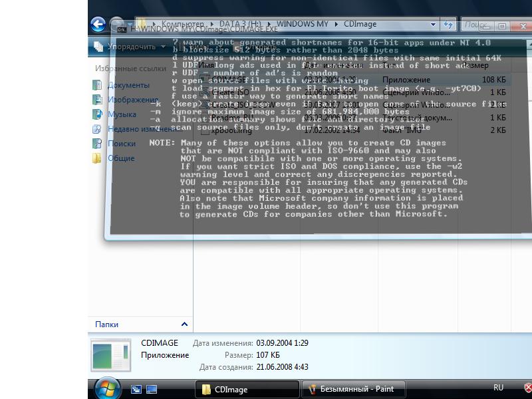The image size is (532, 399).
Task: Select the xpboot.img file
Action: click(x=353, y=130)
